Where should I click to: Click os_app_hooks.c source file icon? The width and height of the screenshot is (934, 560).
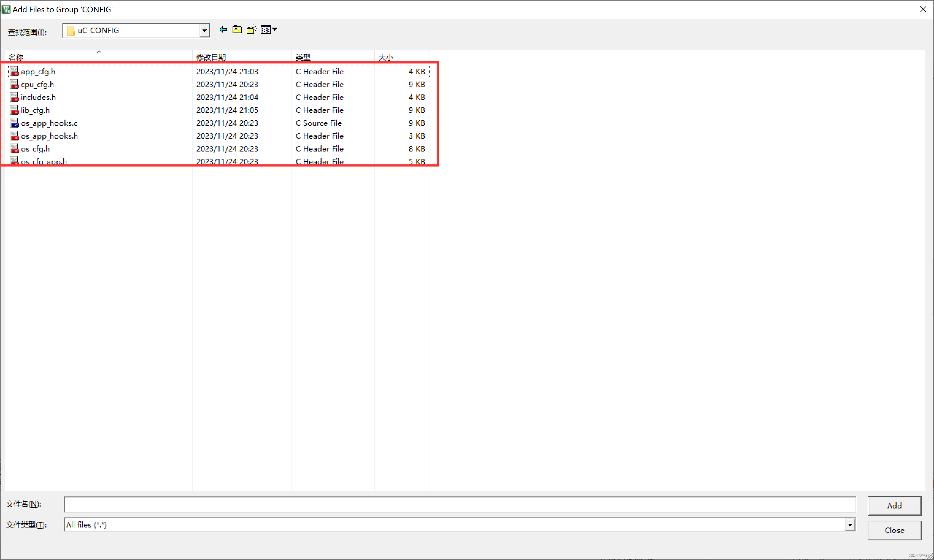pyautogui.click(x=14, y=123)
